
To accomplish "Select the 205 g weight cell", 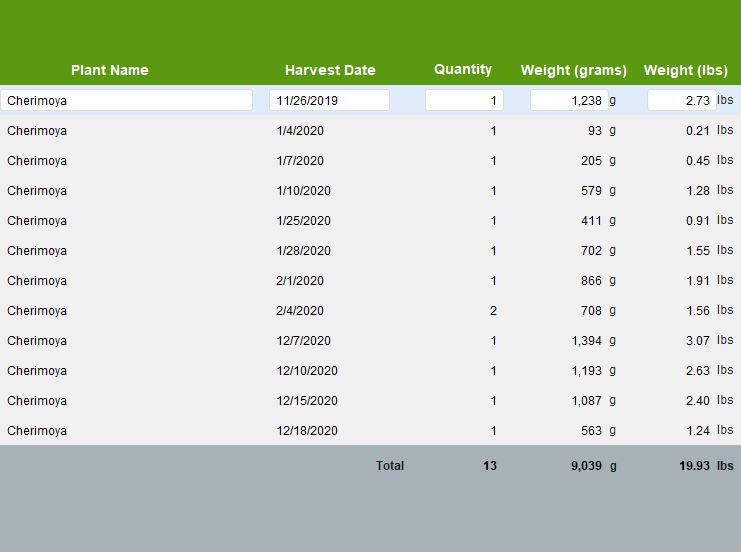I will pyautogui.click(x=591, y=161).
